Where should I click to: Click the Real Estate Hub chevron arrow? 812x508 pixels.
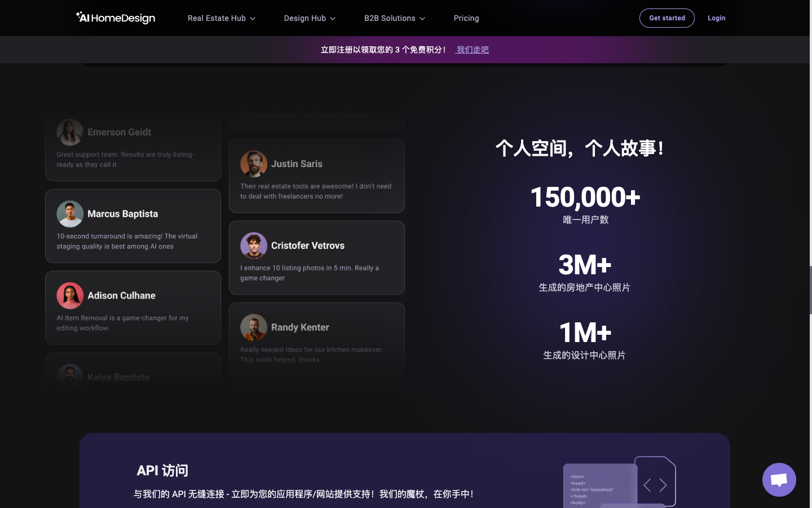(253, 19)
